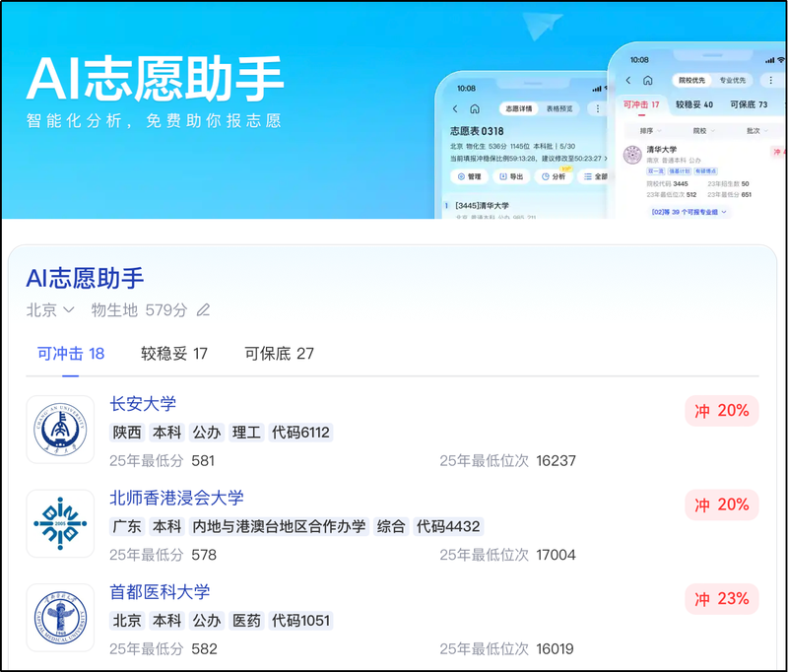Click the 冲 20% badge for 北师香港浸会大学
Image resolution: width=788 pixels, height=672 pixels.
722,504
